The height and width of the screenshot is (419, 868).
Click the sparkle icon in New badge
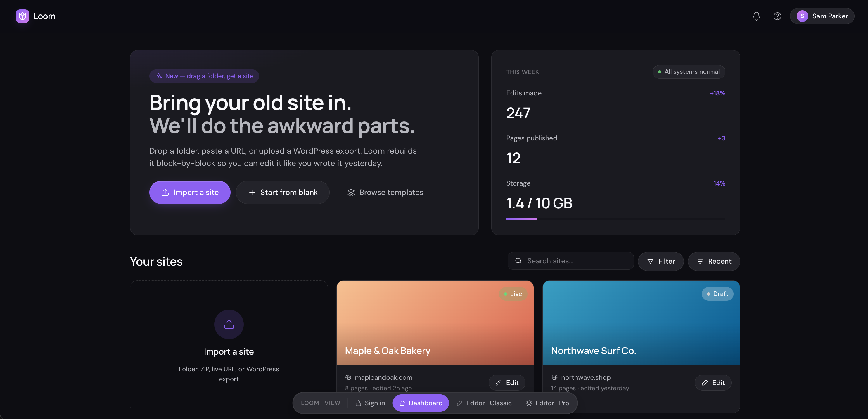pyautogui.click(x=159, y=76)
